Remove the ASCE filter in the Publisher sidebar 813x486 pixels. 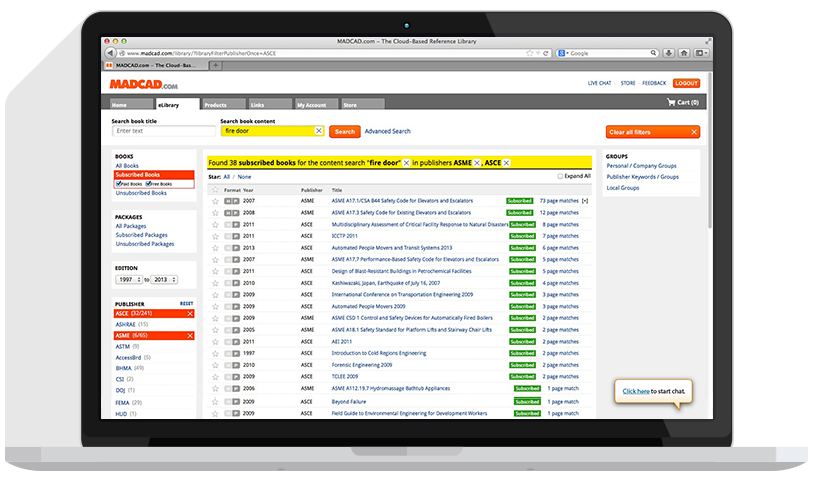[190, 314]
